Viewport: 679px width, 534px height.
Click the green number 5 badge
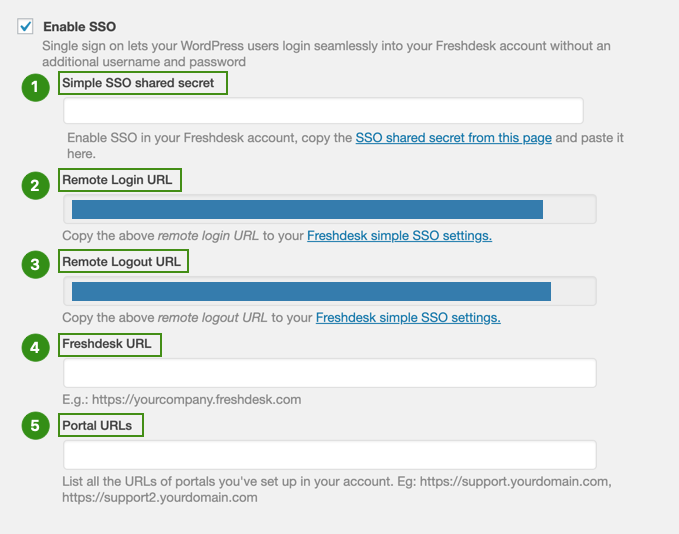coord(35,426)
